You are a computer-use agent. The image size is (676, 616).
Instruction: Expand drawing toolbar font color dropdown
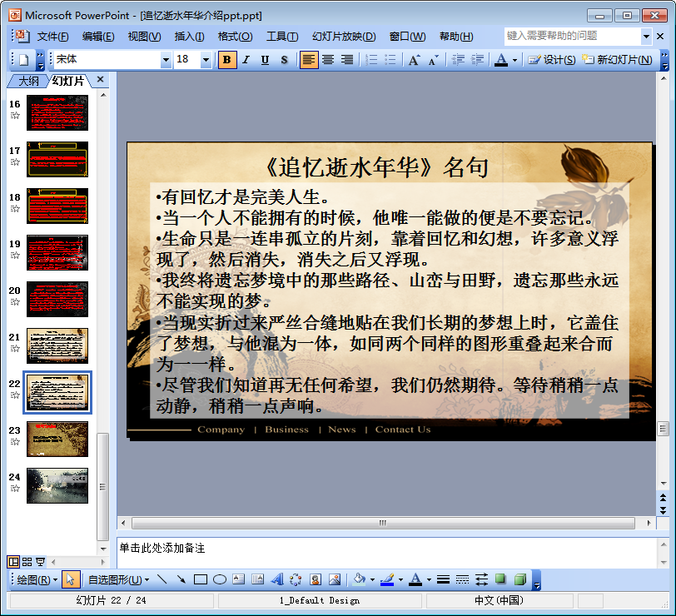click(429, 580)
